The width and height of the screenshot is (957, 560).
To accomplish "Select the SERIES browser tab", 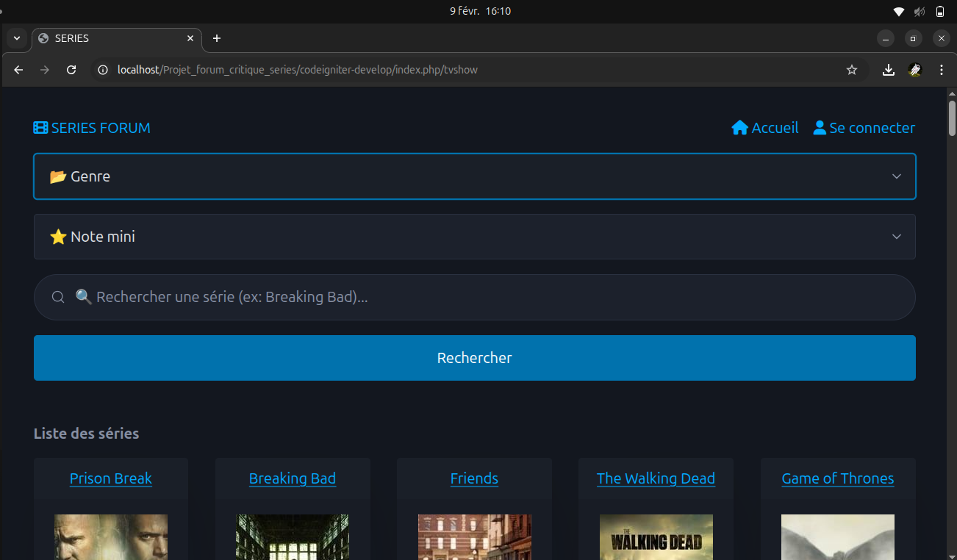I will 110,38.
